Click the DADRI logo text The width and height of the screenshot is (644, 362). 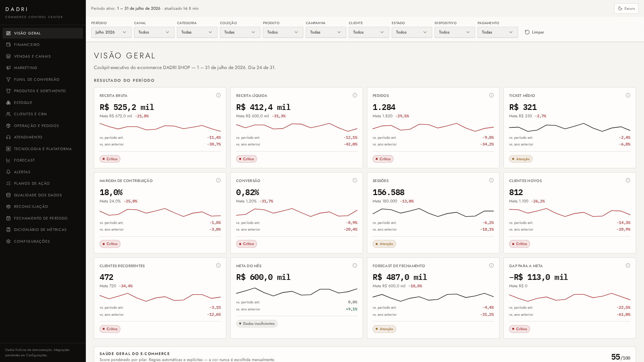point(16,9)
